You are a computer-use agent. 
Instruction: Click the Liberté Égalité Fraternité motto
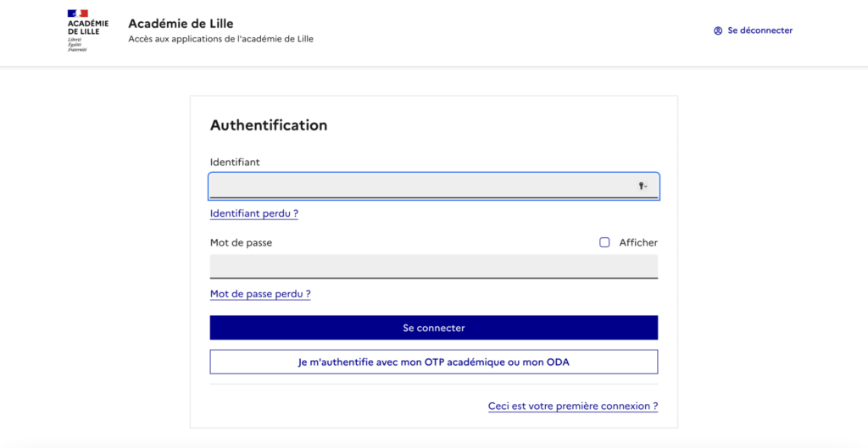tap(76, 45)
